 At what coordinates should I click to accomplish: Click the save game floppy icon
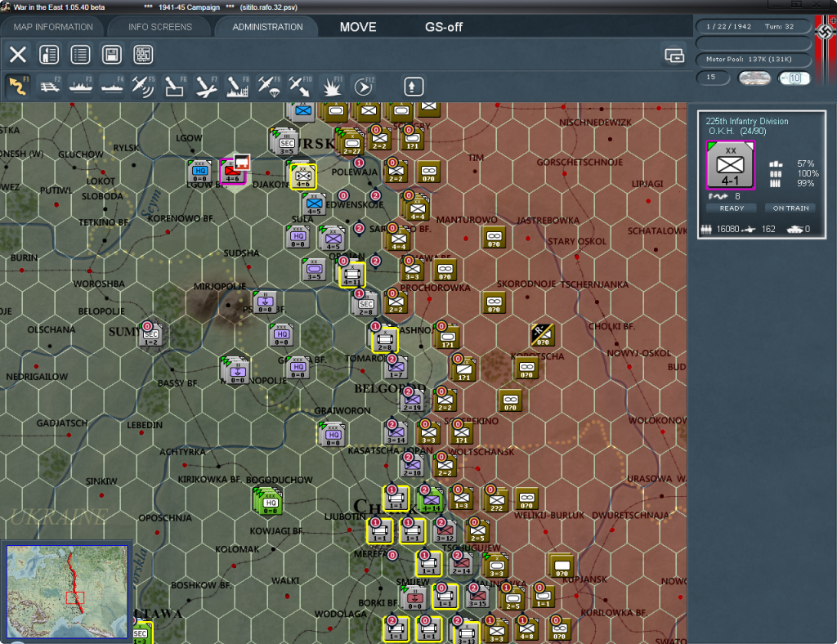(111, 55)
